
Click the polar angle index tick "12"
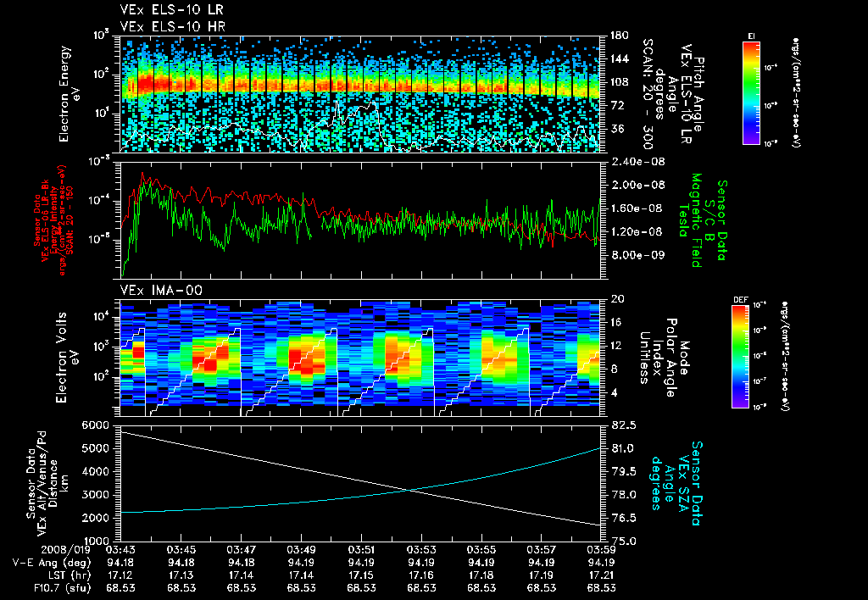pos(616,346)
